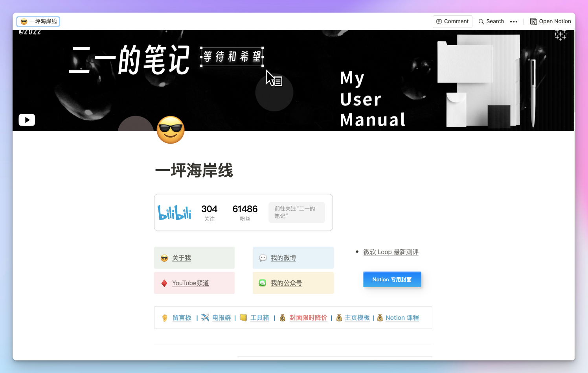The height and width of the screenshot is (373, 588).
Task: Open the 封面限时降价 link
Action: pos(308,318)
